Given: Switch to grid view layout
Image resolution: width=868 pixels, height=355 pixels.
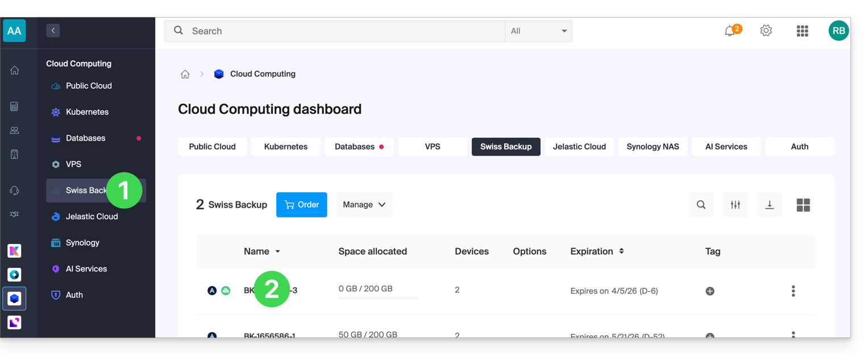Looking at the screenshot, I should tap(803, 205).
